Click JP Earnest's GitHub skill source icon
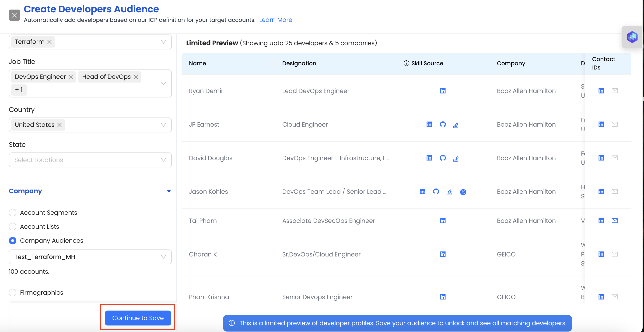 point(442,124)
